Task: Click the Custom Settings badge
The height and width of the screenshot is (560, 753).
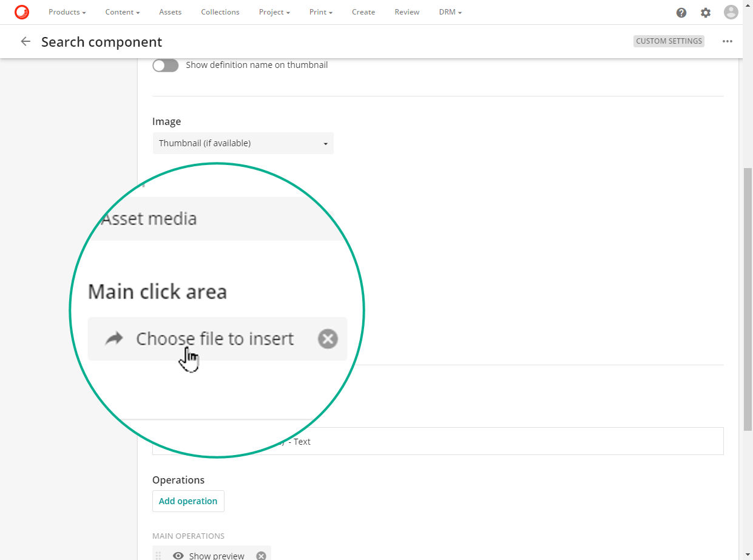Action: coord(669,41)
